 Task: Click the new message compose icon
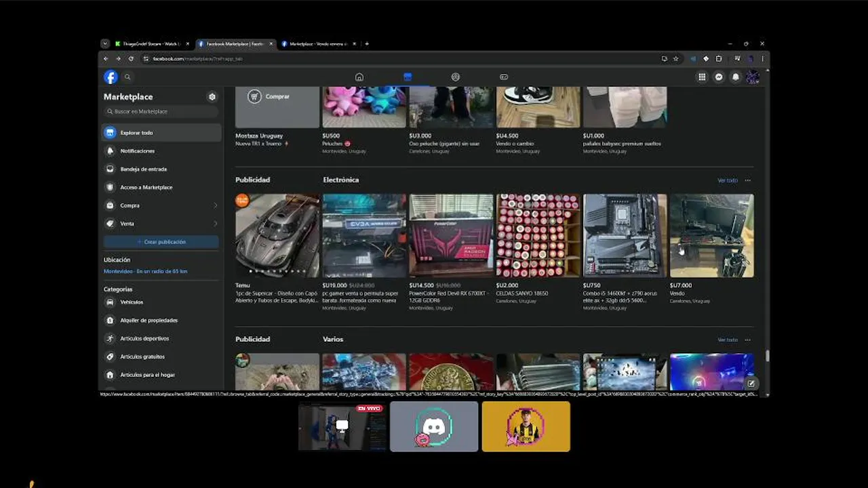[x=751, y=384]
